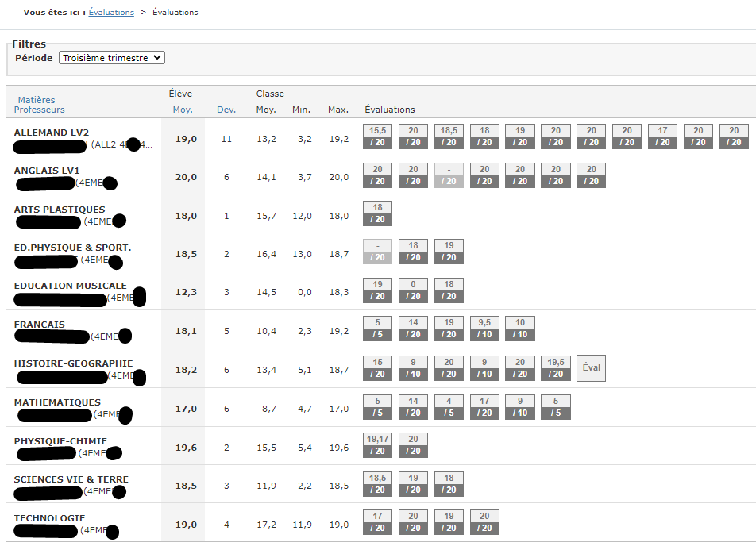Select the 18,5/20 grade in Sciences Vie & Terre
Screen dimensions: 756x546
[377, 484]
